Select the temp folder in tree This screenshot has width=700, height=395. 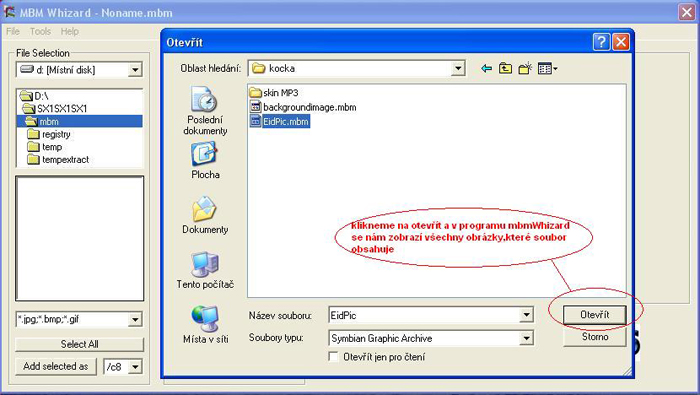(x=45, y=147)
